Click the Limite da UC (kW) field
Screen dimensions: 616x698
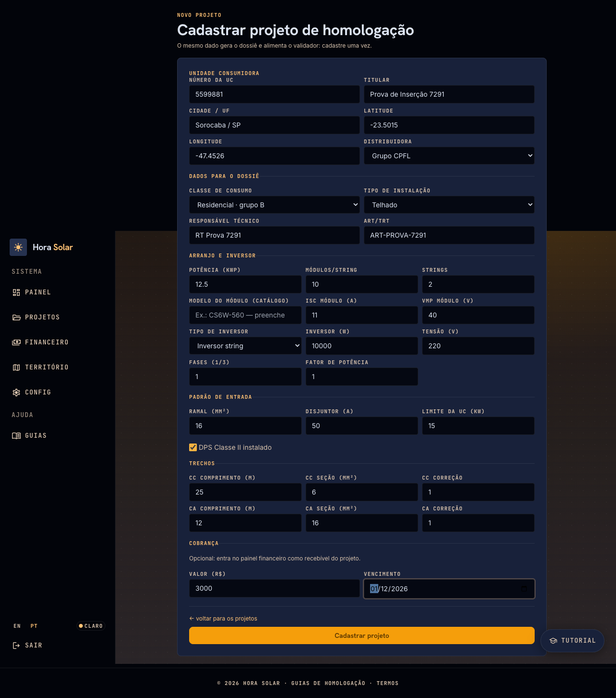[x=478, y=426]
